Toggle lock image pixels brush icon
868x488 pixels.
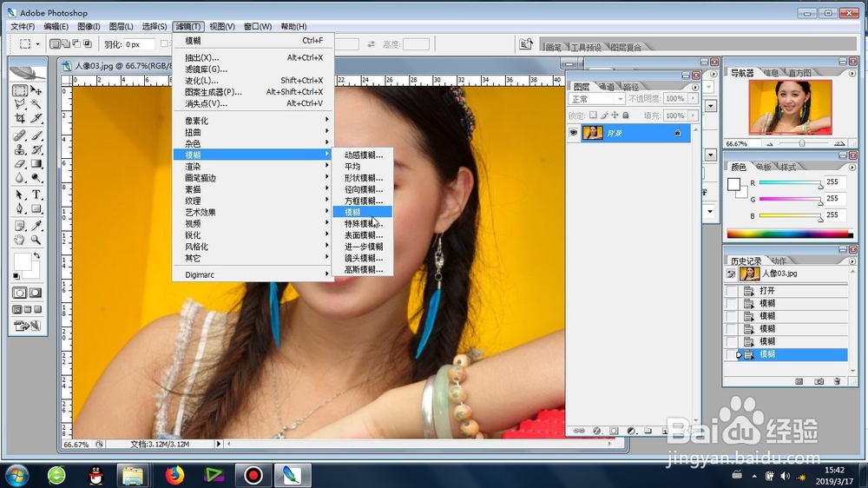pos(604,115)
